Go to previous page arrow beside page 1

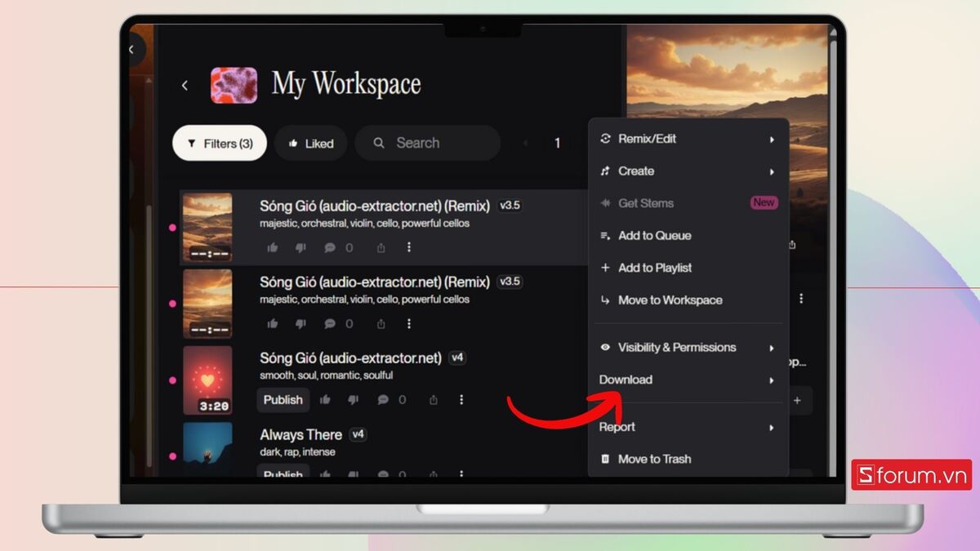(x=525, y=143)
